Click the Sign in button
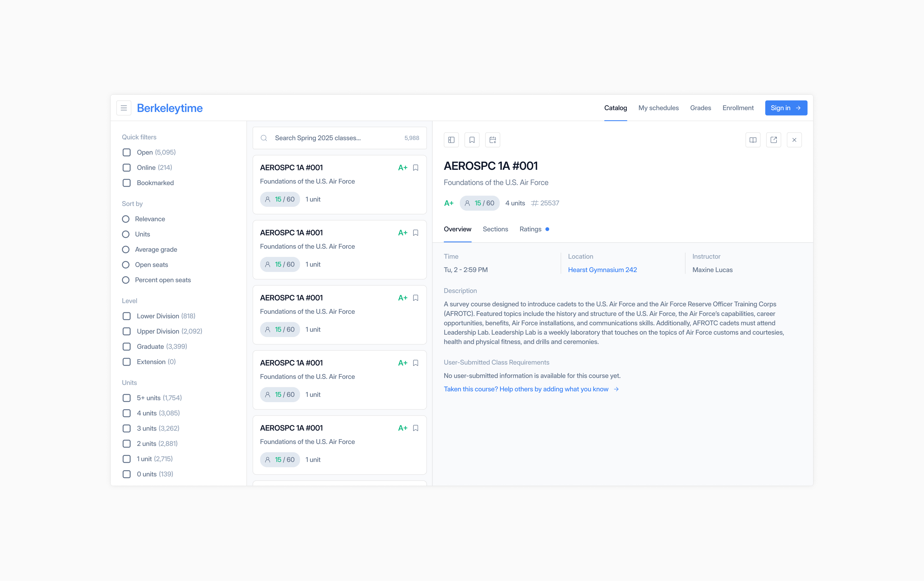This screenshot has width=924, height=581. point(786,108)
